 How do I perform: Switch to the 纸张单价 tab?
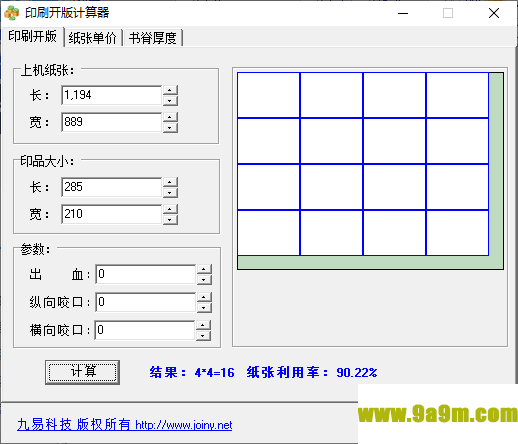[93, 38]
